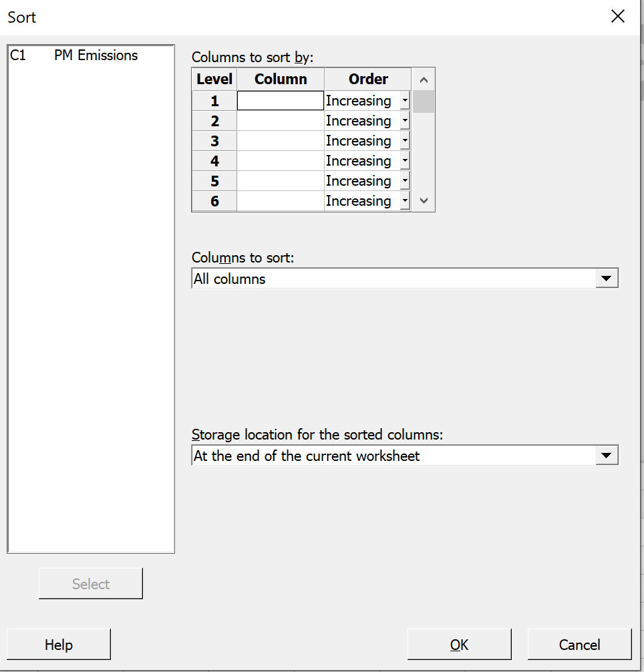Click the scroll down arrow of sort table
The image size is (644, 672).
(x=424, y=200)
